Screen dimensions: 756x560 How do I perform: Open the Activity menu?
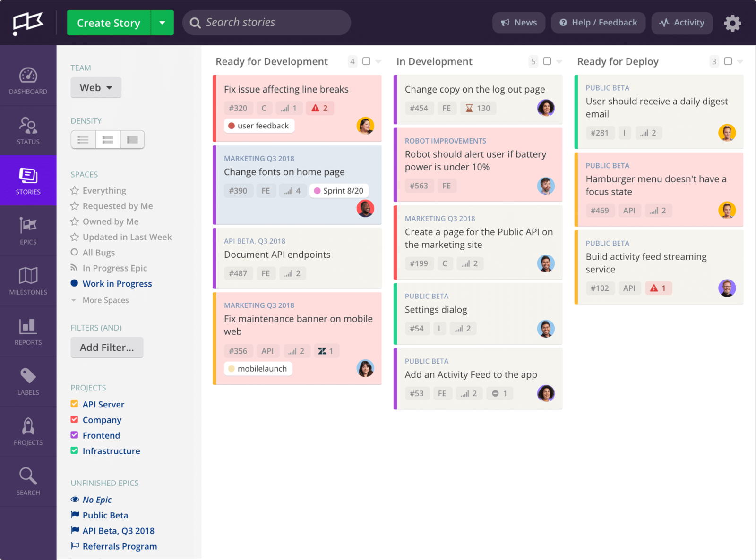pyautogui.click(x=682, y=23)
